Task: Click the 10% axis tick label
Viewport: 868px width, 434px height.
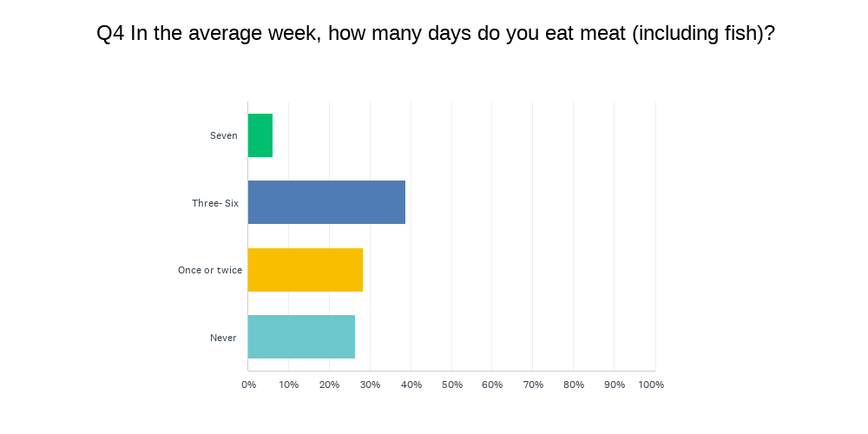Action: (x=289, y=385)
